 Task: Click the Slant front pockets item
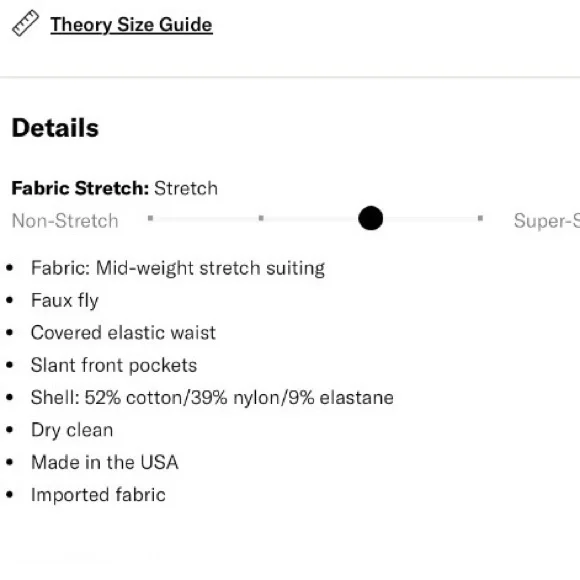click(114, 365)
